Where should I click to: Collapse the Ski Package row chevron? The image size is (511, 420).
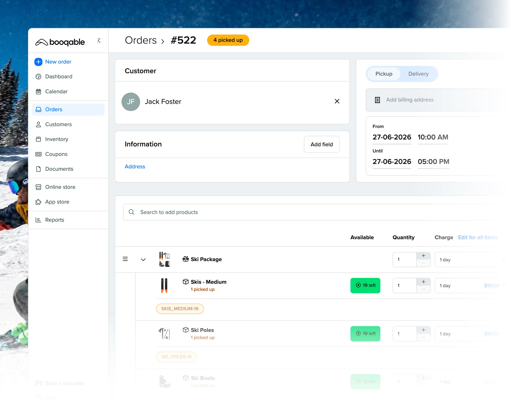[143, 260]
